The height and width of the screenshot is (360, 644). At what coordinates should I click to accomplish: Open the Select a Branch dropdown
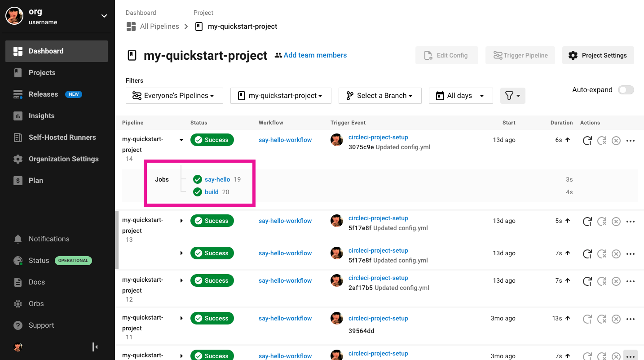click(380, 96)
